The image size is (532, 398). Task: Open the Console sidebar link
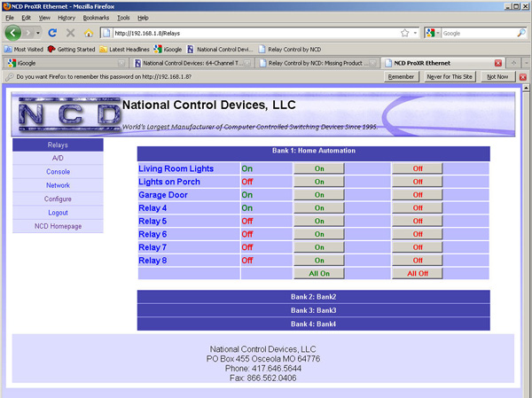pos(58,172)
